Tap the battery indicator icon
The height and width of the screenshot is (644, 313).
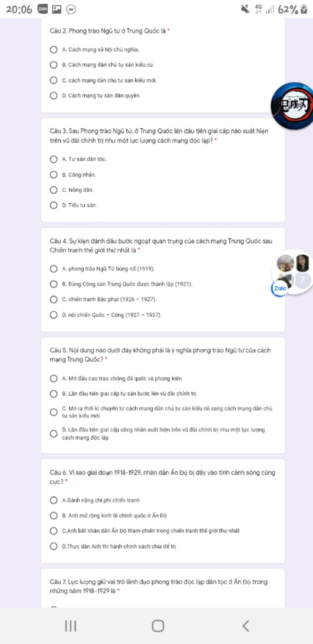pyautogui.click(x=304, y=9)
